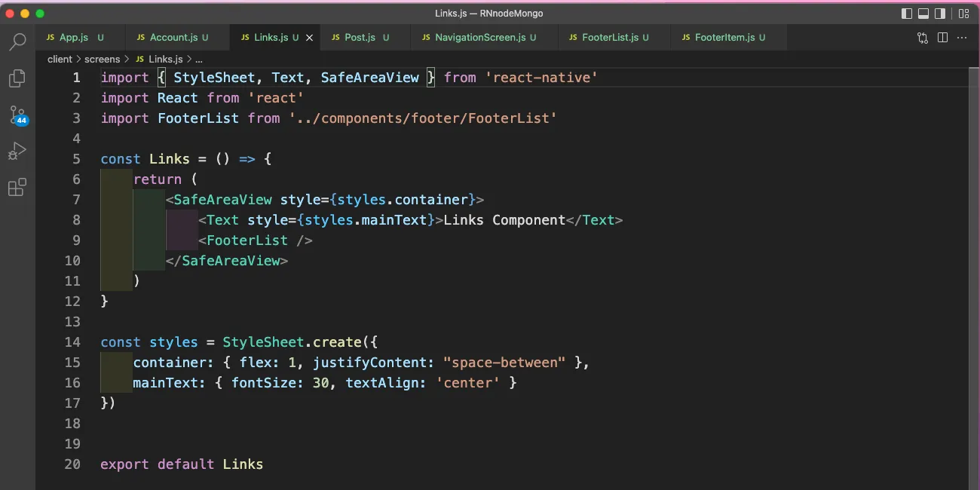Click the Open Changes compare icon
Screen dimensions: 980x490
(923, 38)
